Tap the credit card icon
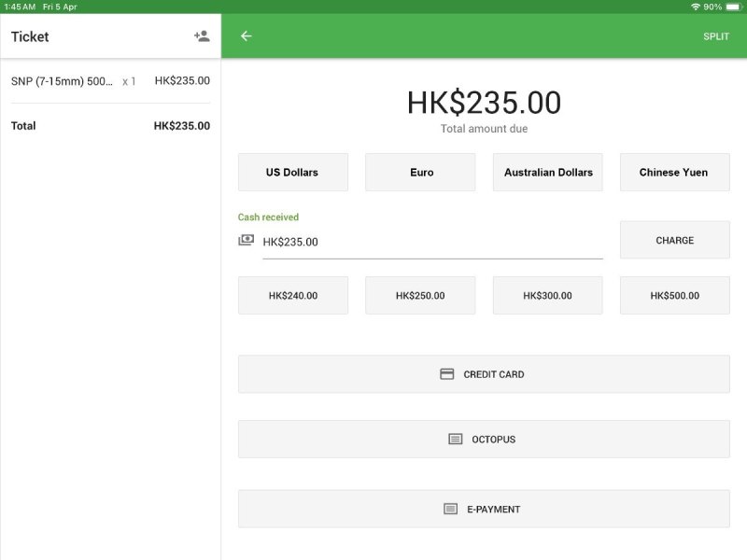This screenshot has width=747, height=560. [x=447, y=374]
